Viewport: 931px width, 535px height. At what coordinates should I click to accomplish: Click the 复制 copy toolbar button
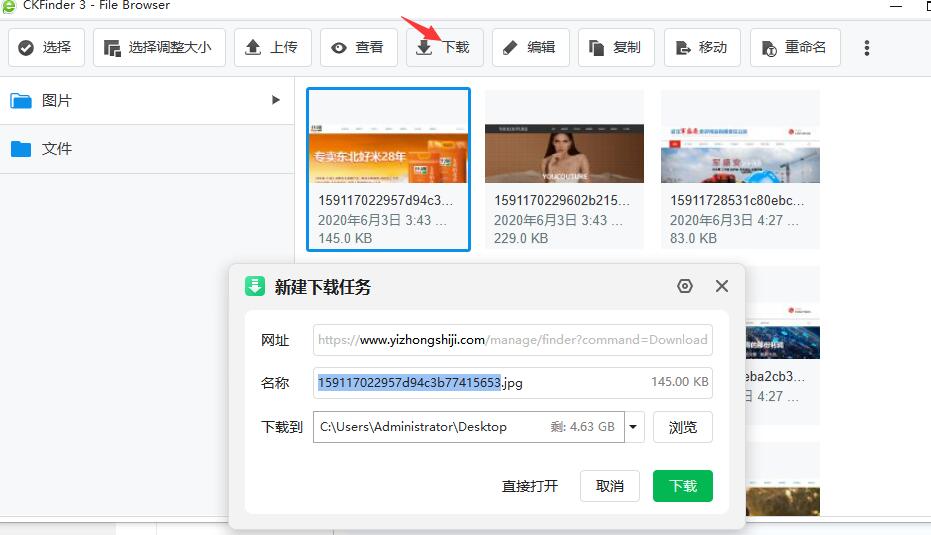tap(616, 47)
